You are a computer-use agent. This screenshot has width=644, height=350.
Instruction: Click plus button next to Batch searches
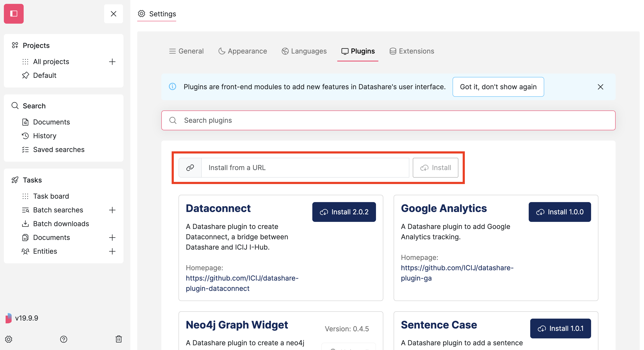click(x=112, y=210)
